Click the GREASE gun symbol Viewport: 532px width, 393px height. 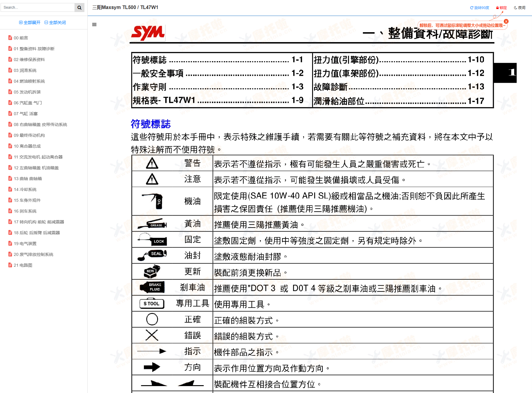(x=152, y=224)
